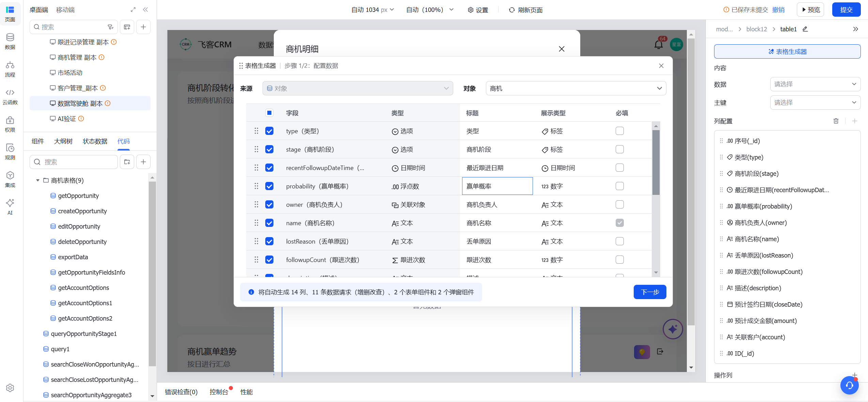The image size is (868, 402).
Task: Enable 必填 checkbox for lostReason row
Action: (x=619, y=241)
